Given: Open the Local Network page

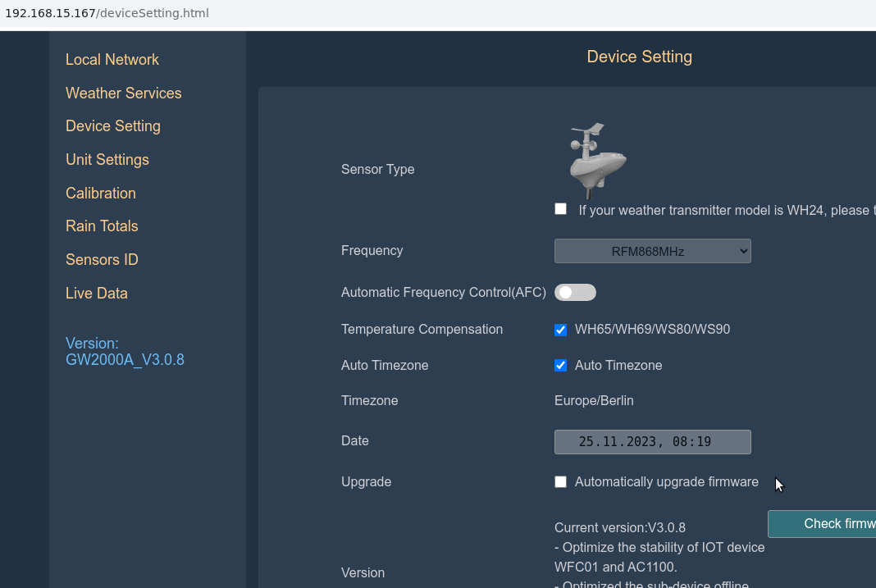Looking at the screenshot, I should point(112,60).
